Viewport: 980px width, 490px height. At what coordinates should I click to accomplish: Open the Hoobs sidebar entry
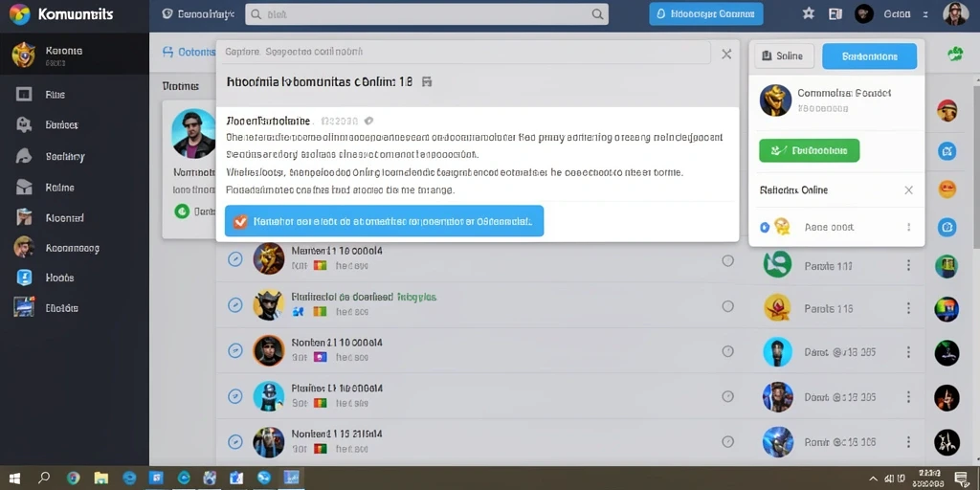[x=59, y=278]
